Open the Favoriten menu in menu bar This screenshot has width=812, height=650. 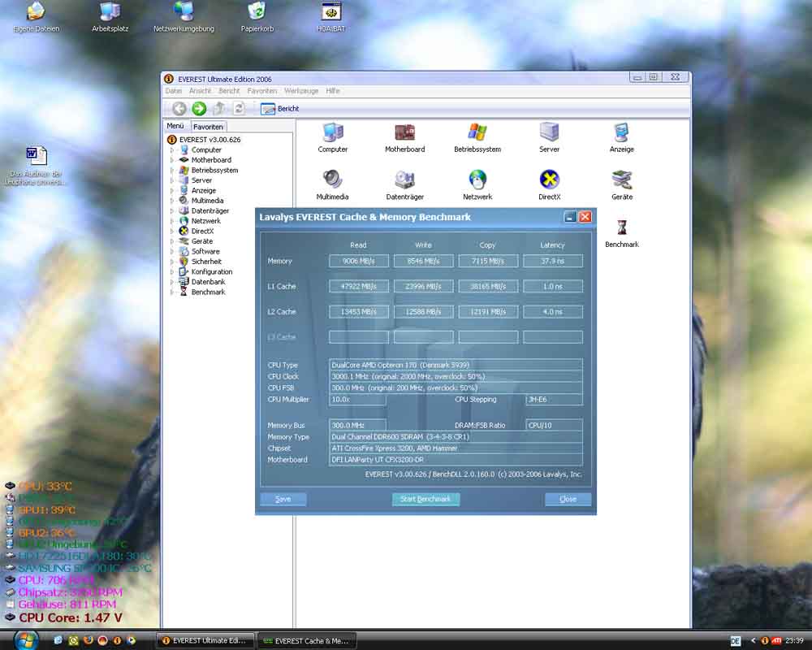click(x=262, y=91)
